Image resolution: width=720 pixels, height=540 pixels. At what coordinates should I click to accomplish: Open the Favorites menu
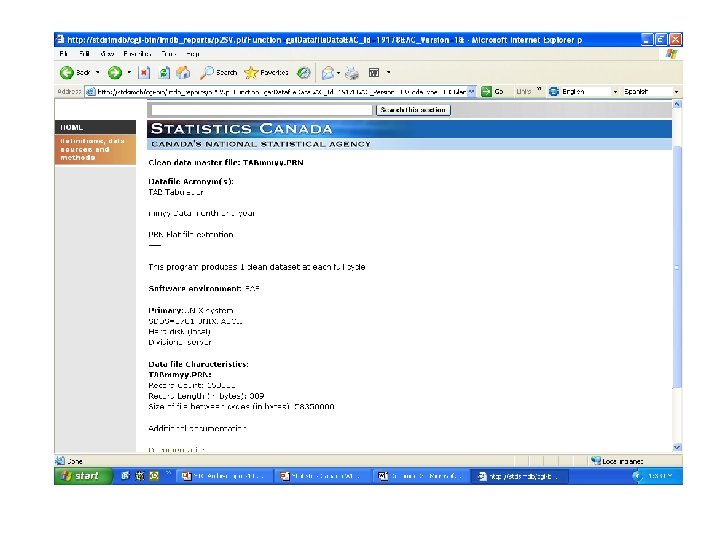tap(137, 54)
